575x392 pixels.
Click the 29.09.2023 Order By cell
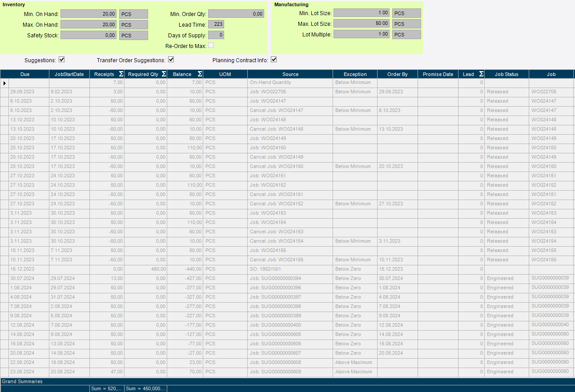(x=398, y=92)
